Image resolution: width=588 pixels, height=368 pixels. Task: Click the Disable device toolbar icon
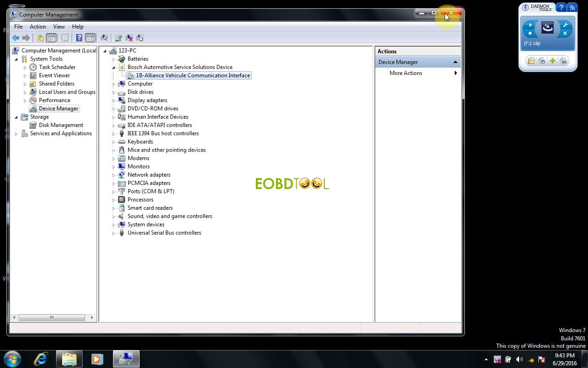(141, 38)
